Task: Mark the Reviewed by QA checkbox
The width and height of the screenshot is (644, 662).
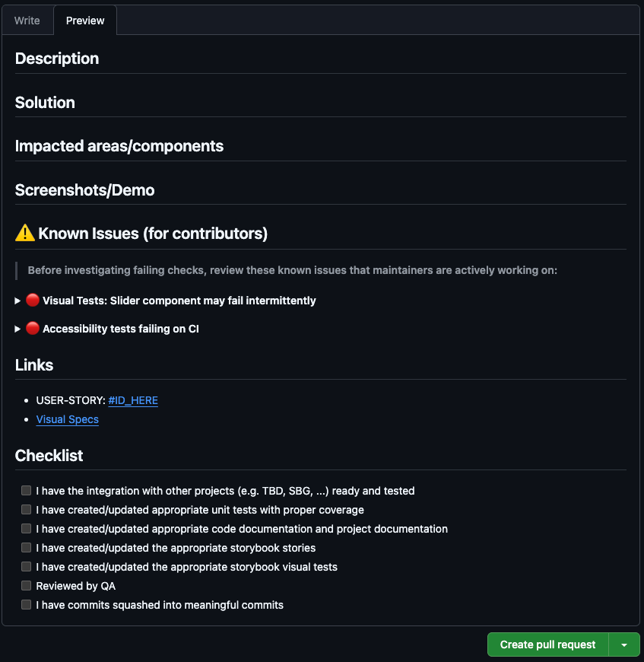Action: pos(26,586)
